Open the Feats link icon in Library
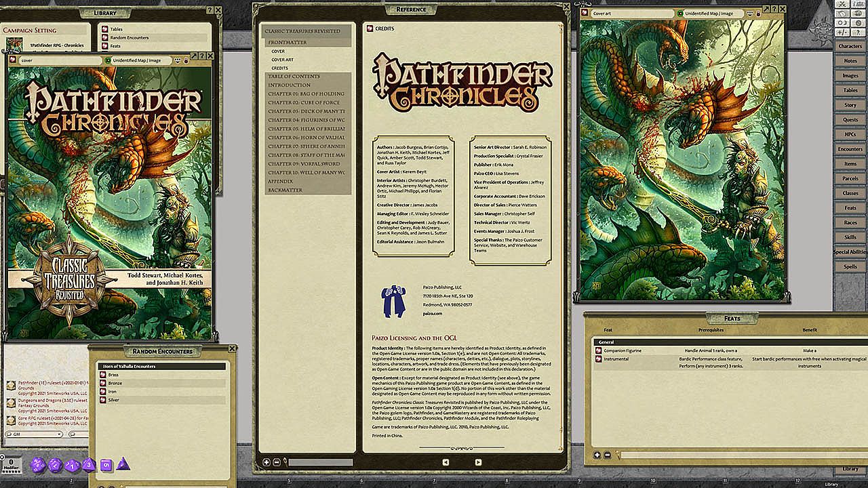This screenshot has height=488, width=868. click(105, 45)
